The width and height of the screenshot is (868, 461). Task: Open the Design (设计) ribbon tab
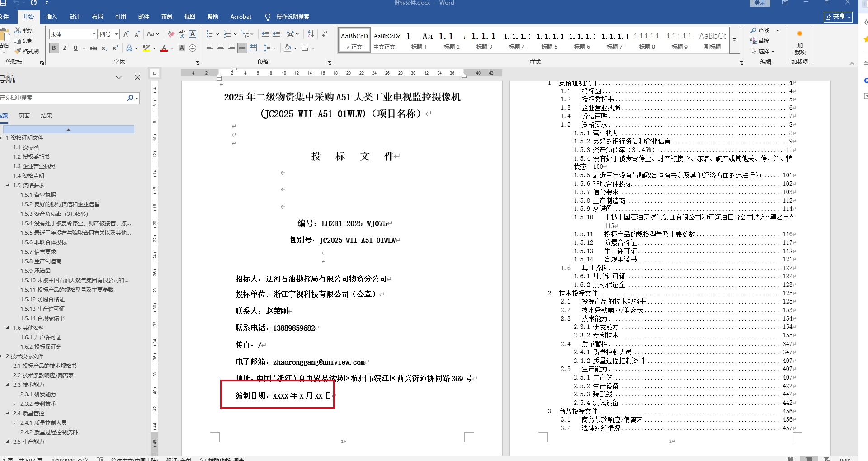pos(75,17)
